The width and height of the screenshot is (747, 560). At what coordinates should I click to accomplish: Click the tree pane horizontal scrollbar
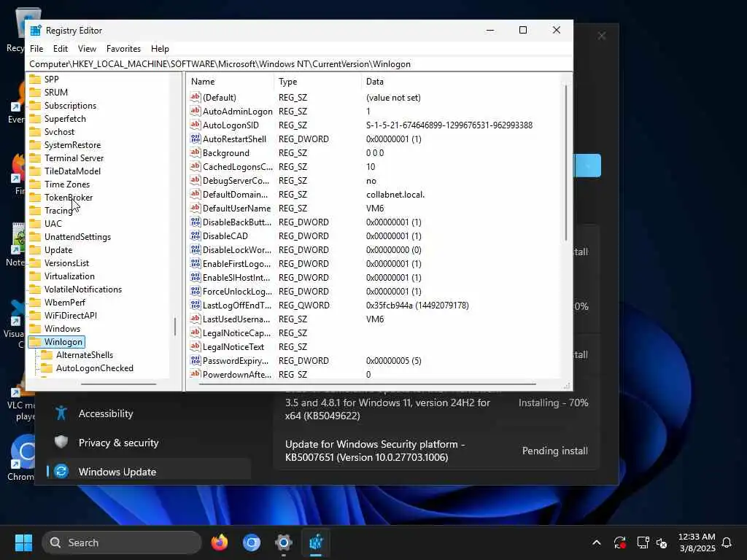(x=119, y=384)
